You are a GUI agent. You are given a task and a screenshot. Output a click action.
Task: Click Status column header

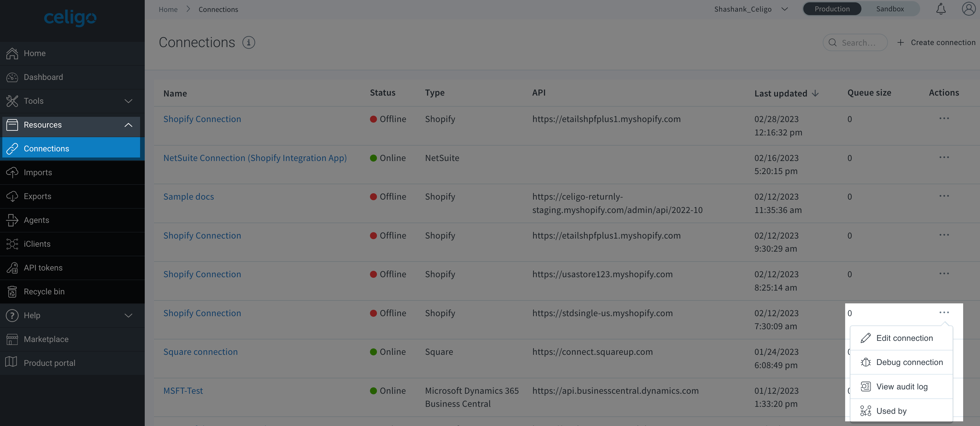point(383,92)
